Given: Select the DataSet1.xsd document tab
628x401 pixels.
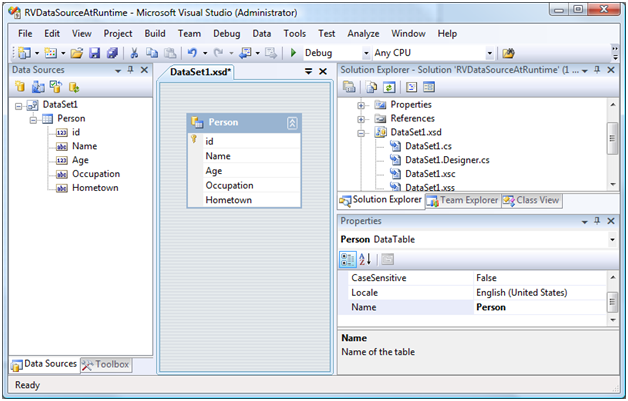Looking at the screenshot, I should click(x=200, y=72).
